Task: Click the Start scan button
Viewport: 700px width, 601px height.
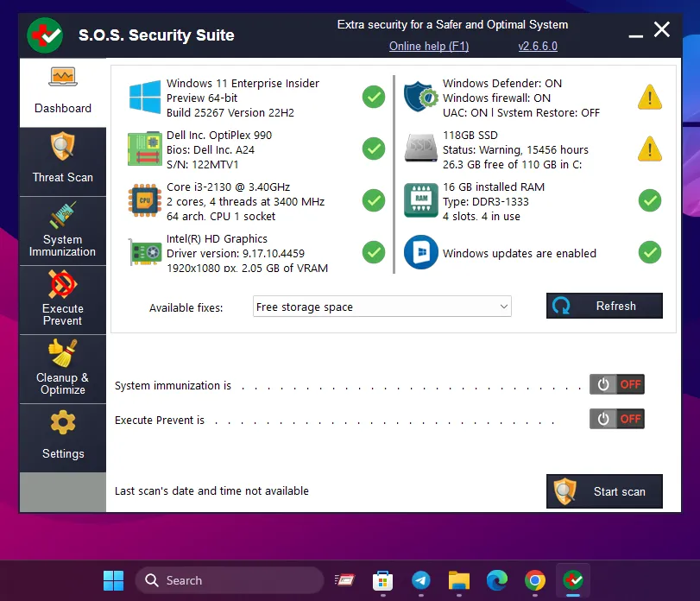Action: coord(604,491)
